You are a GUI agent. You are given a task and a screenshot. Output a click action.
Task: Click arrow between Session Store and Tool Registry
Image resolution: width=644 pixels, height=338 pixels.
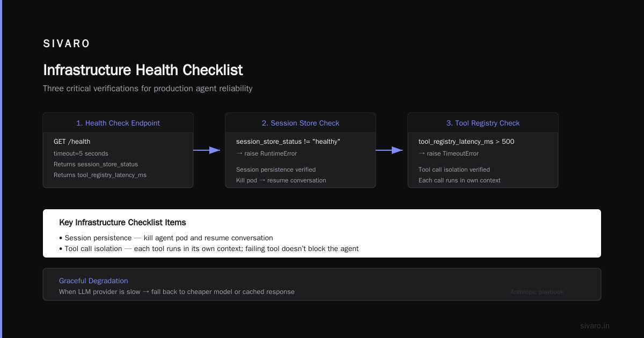click(x=389, y=150)
